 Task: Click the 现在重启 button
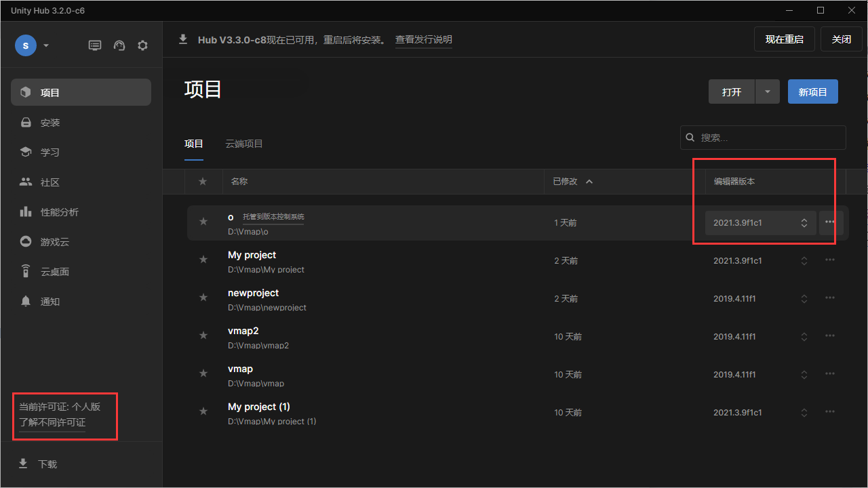785,39
